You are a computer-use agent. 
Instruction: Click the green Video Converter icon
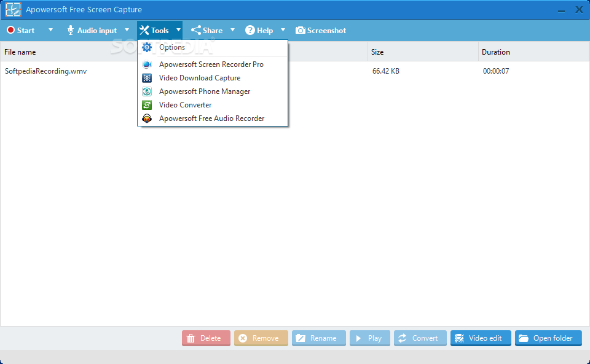pyautogui.click(x=147, y=105)
